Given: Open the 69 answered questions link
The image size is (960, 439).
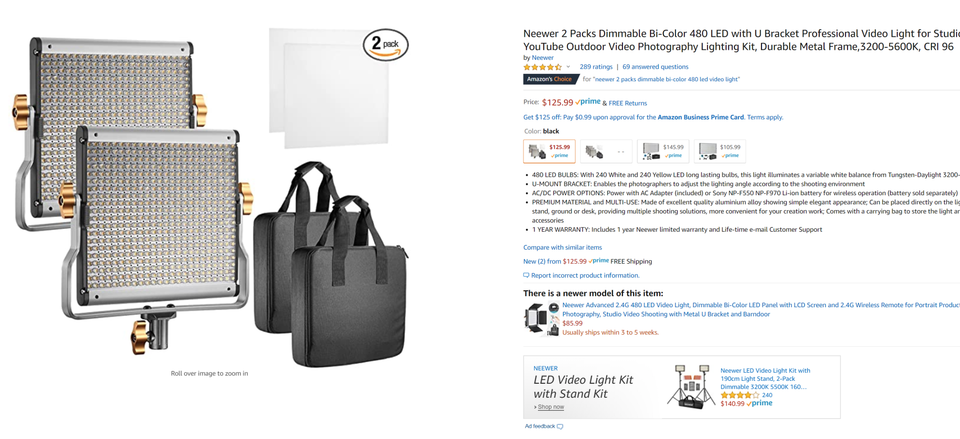Looking at the screenshot, I should click(x=655, y=67).
